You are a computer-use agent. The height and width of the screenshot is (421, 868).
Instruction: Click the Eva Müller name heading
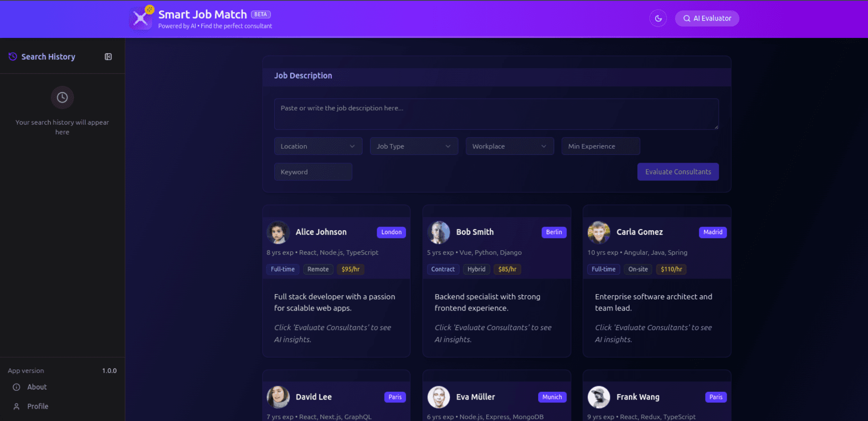(x=475, y=397)
